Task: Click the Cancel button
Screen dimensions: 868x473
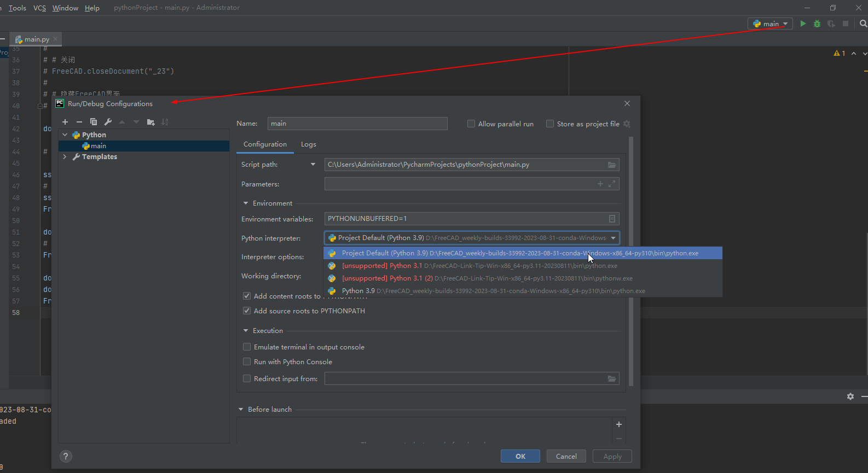Action: pos(566,456)
